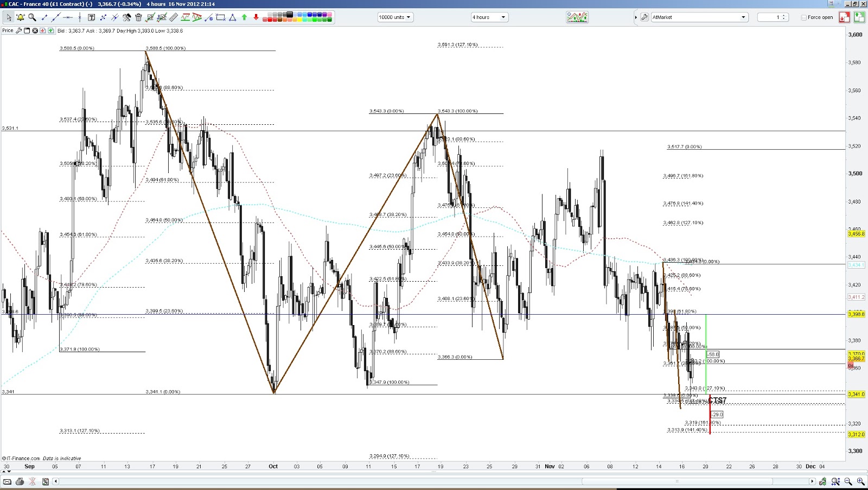Click the envelope icon in bottom bar
Screen dimensions: 868x490
[x=8, y=481]
